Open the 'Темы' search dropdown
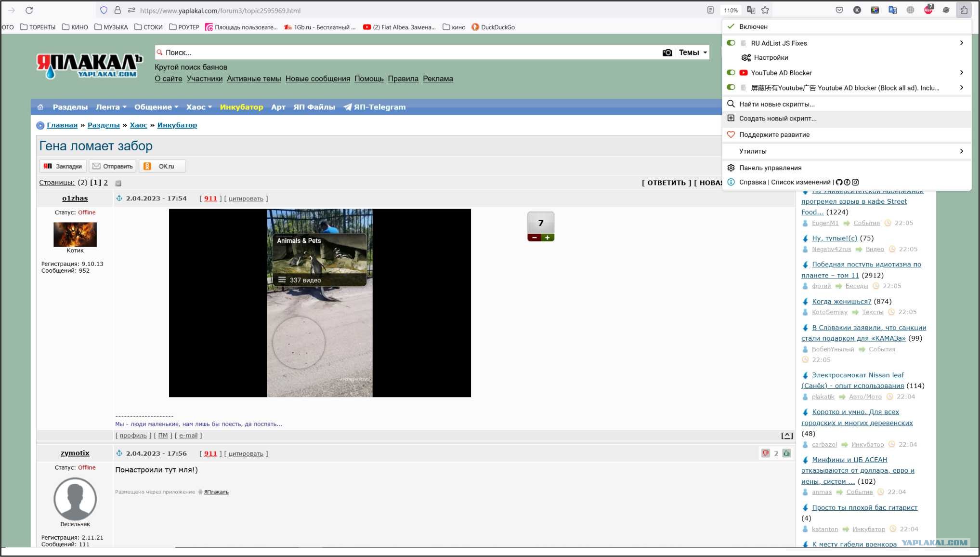Image resolution: width=980 pixels, height=557 pixels. pyautogui.click(x=693, y=53)
